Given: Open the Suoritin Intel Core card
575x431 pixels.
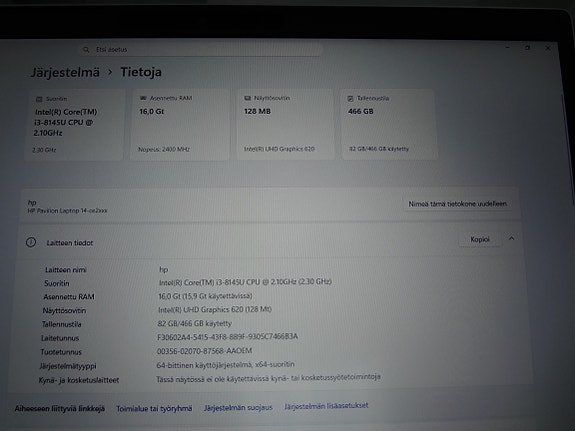Looking at the screenshot, I should [x=75, y=125].
